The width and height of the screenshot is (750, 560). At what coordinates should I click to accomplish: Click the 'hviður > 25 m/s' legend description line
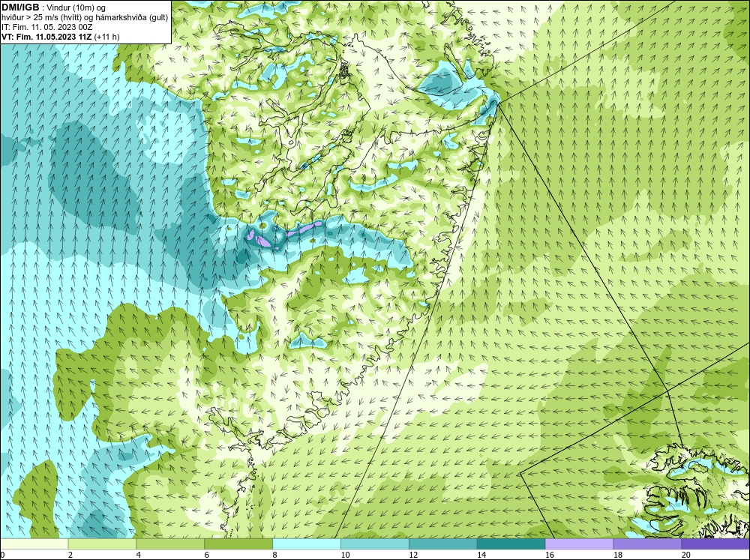85,18
